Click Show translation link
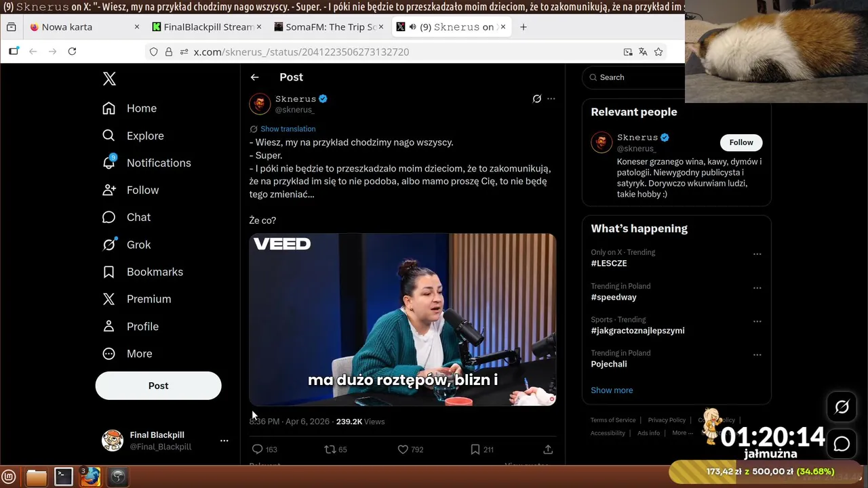The image size is (868, 488). pyautogui.click(x=288, y=129)
